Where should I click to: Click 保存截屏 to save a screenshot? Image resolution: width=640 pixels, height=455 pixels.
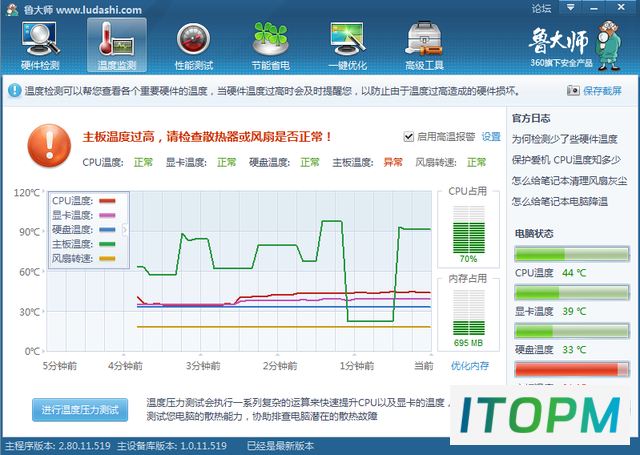coord(602,91)
